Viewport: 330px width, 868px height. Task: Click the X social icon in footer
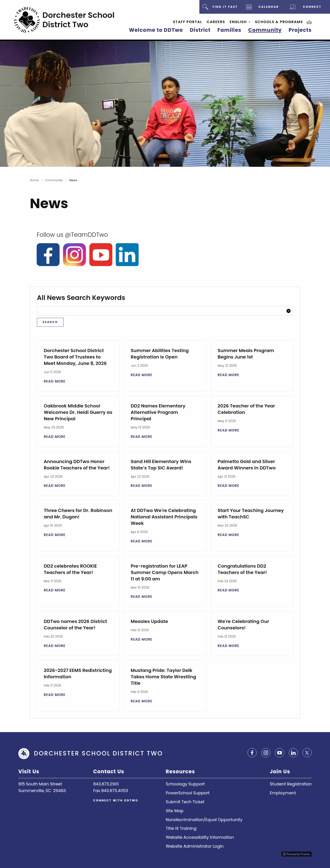click(x=307, y=753)
